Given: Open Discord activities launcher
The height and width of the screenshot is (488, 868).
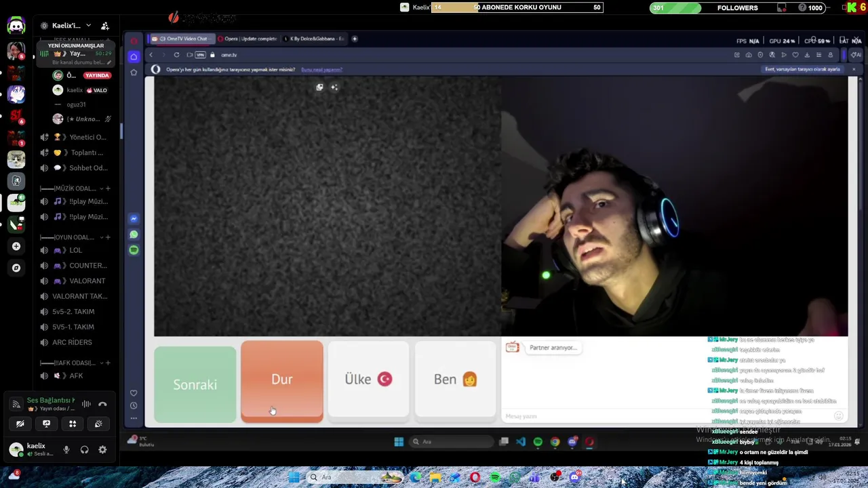Looking at the screenshot, I should click(73, 424).
